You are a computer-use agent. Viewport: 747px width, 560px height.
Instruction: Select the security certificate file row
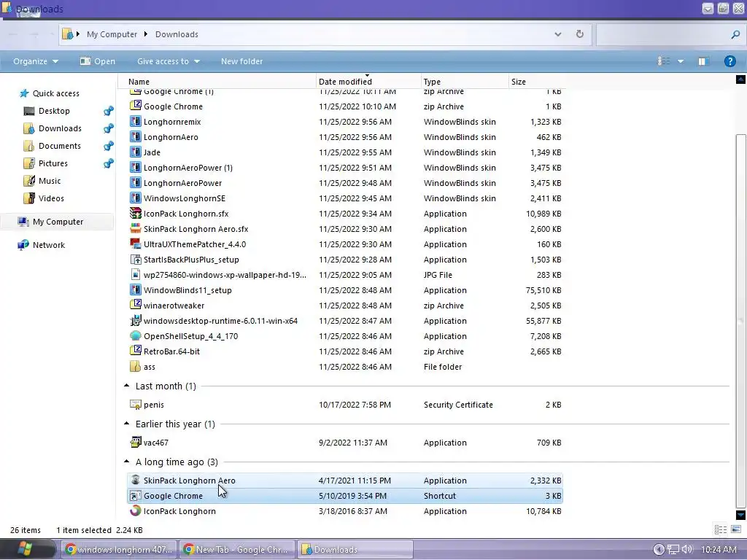point(345,404)
